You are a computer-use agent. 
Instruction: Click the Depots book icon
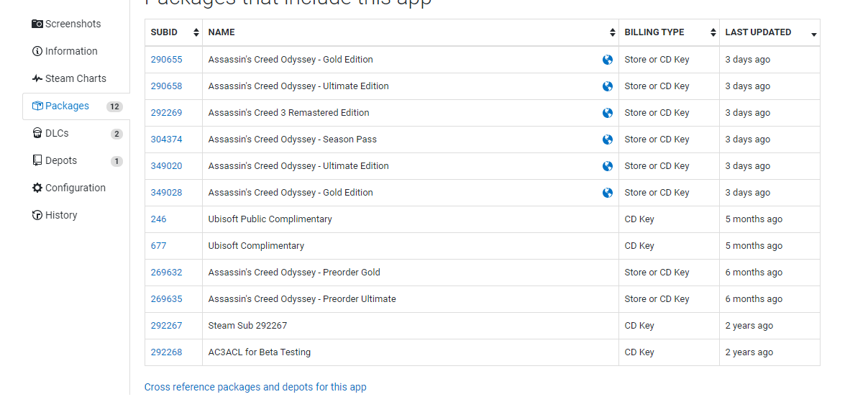(x=37, y=160)
